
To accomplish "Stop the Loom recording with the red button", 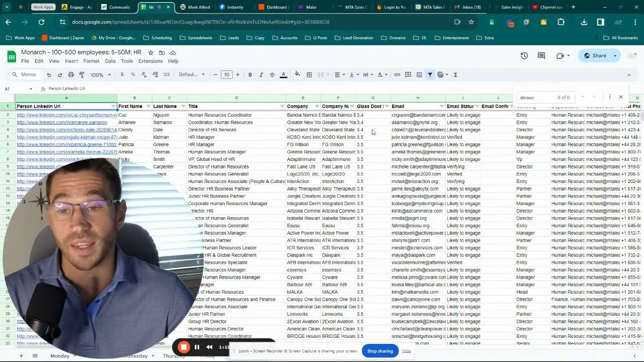I will pos(184,347).
